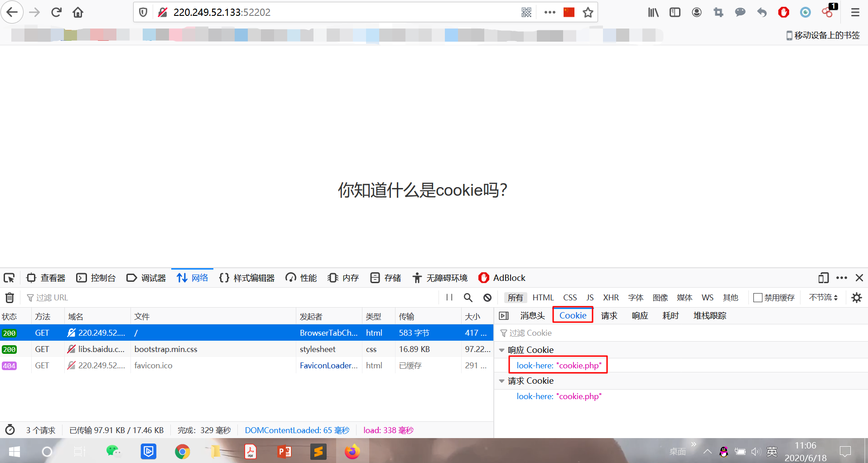Viewport: 868px width, 463px height.
Task: Open the 不节流 throttling dropdown
Action: point(823,297)
